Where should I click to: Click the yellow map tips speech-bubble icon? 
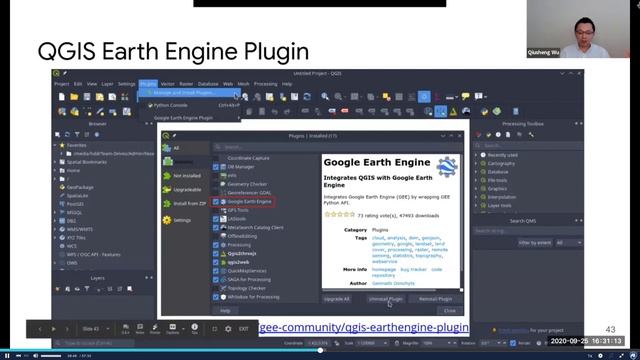pos(465,96)
